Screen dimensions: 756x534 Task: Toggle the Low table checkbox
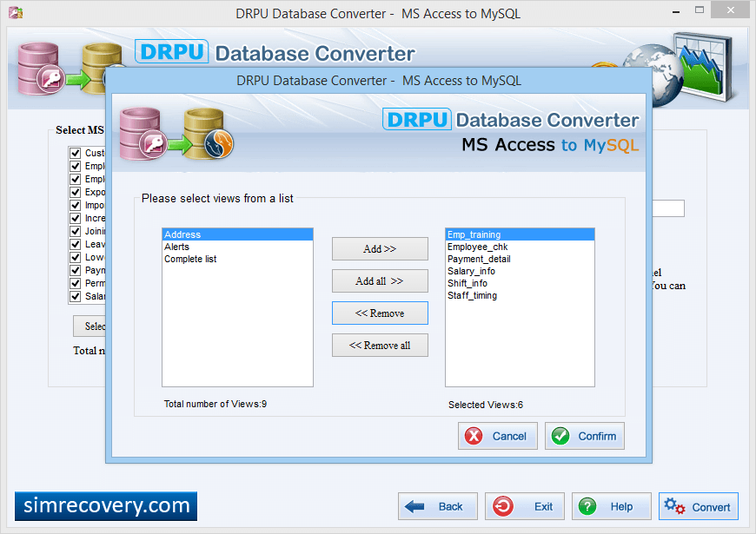[76, 257]
